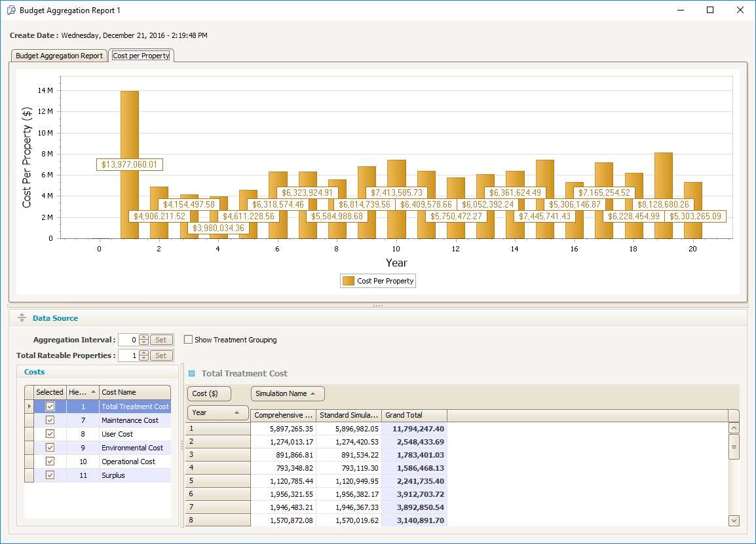Click the Cost ($) data field button

point(209,393)
